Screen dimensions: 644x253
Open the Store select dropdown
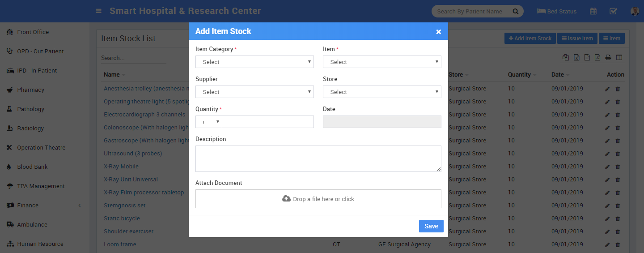pyautogui.click(x=382, y=92)
